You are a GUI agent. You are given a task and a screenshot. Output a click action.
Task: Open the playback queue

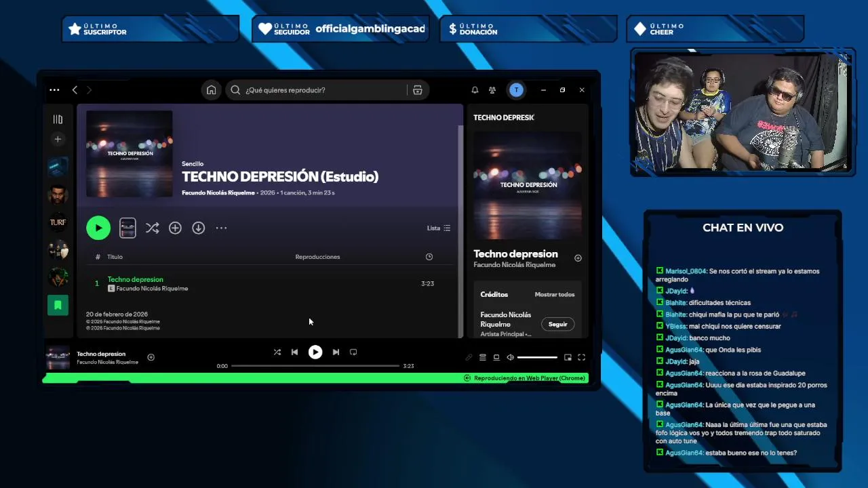[483, 357]
